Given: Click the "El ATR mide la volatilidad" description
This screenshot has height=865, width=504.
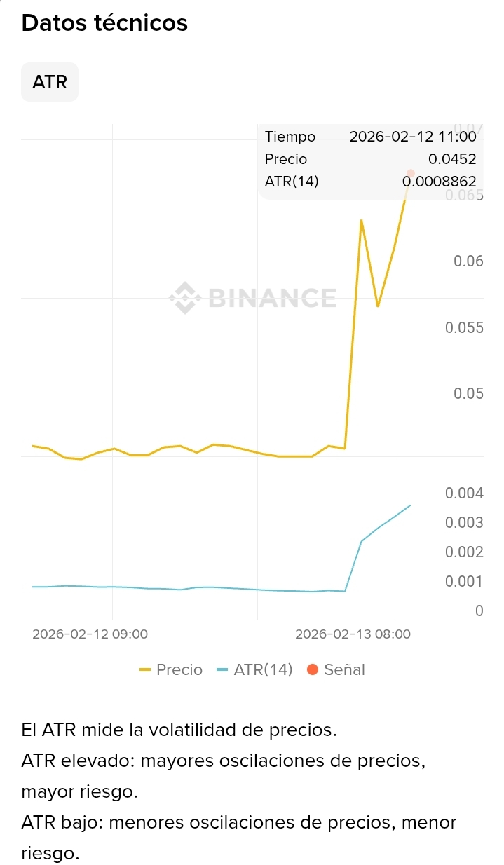Looking at the screenshot, I should pos(179,730).
